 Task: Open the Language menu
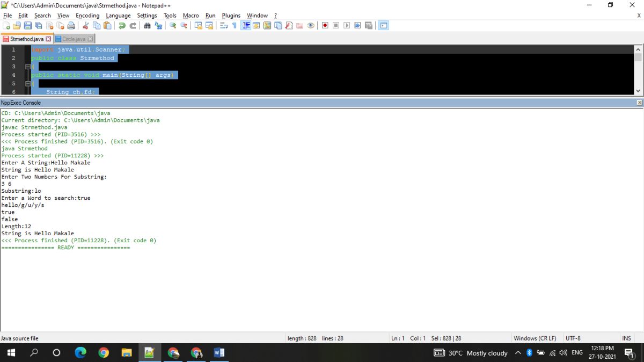118,16
